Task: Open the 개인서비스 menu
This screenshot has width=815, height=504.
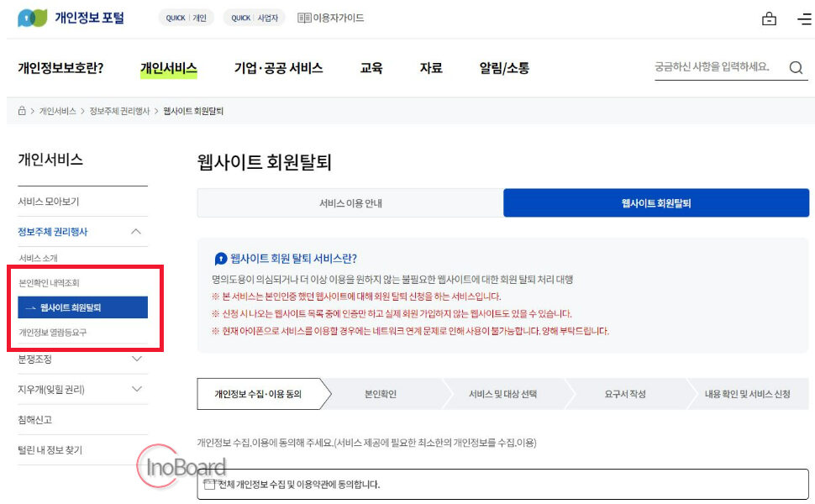Action: click(x=168, y=68)
